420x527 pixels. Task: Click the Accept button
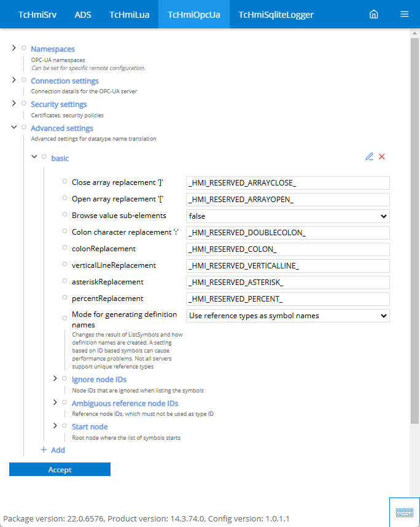tap(60, 469)
